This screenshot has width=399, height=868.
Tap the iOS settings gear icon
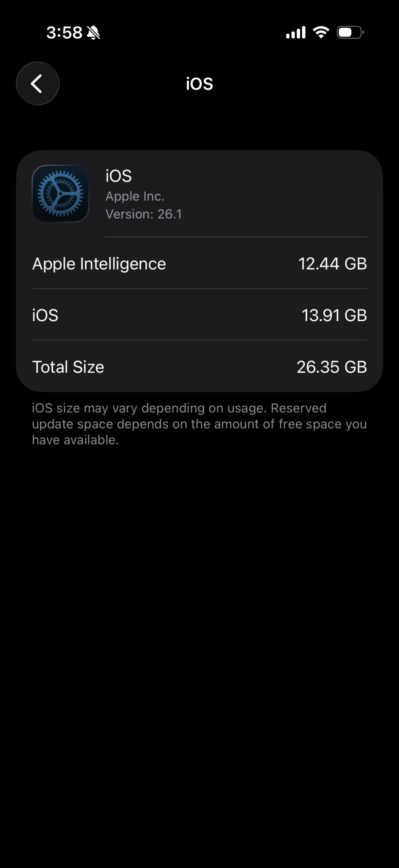click(x=61, y=194)
